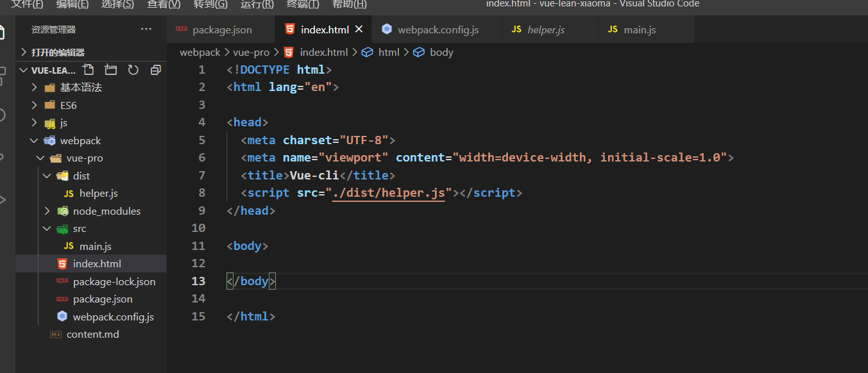This screenshot has height=373, width=868.
Task: Collapse the dist folder
Action: pos(91,176)
